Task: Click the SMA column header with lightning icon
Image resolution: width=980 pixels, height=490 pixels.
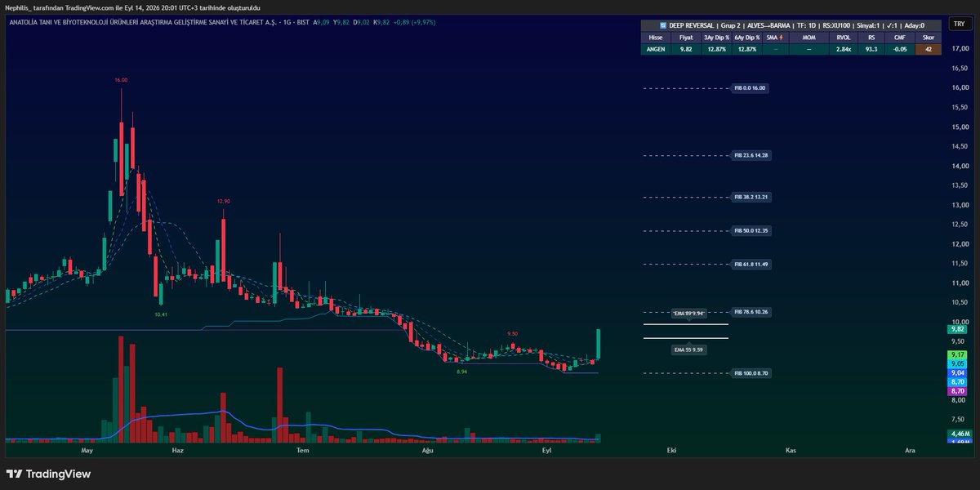Action: [x=775, y=38]
